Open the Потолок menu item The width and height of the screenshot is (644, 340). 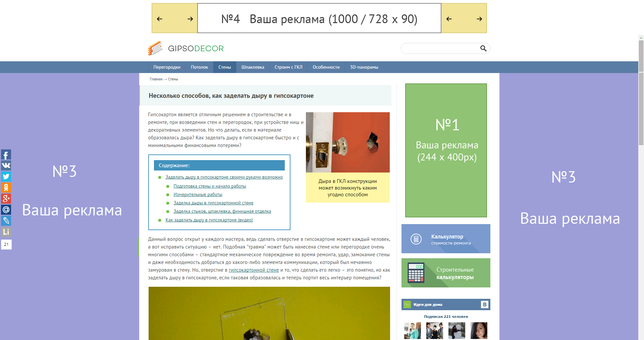point(199,67)
